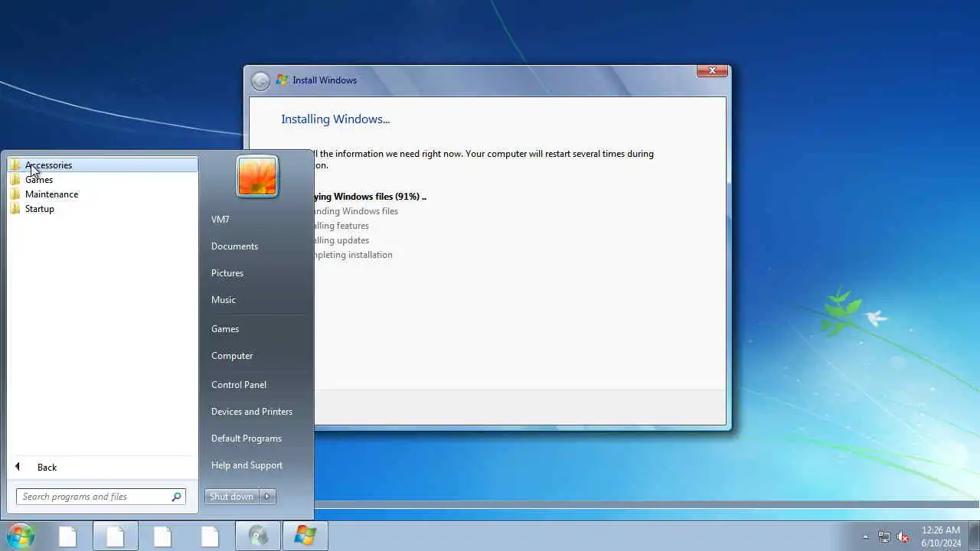Click the Windows Start orb

coord(21,536)
